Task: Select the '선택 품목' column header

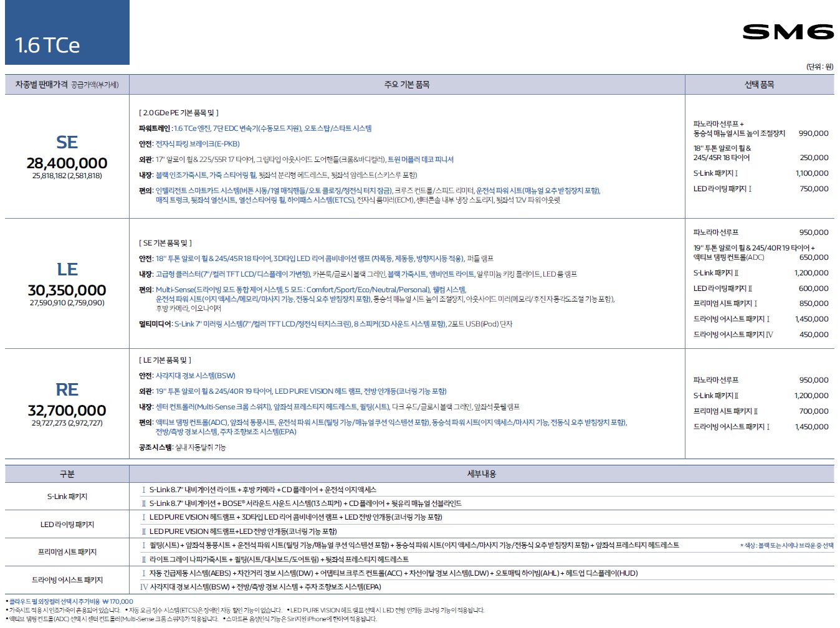Action: click(759, 84)
